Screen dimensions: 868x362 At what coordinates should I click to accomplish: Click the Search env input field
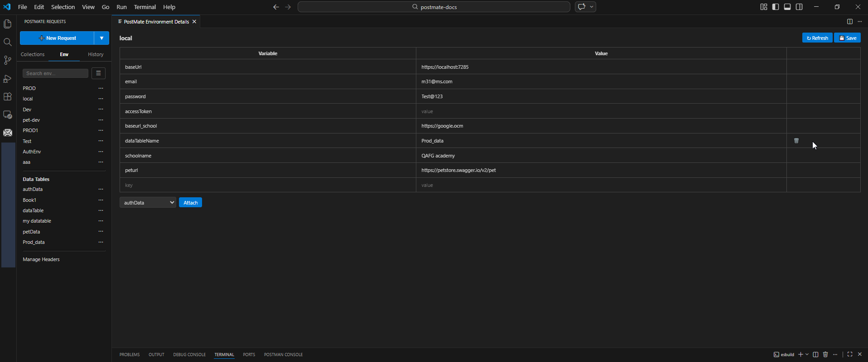click(55, 73)
